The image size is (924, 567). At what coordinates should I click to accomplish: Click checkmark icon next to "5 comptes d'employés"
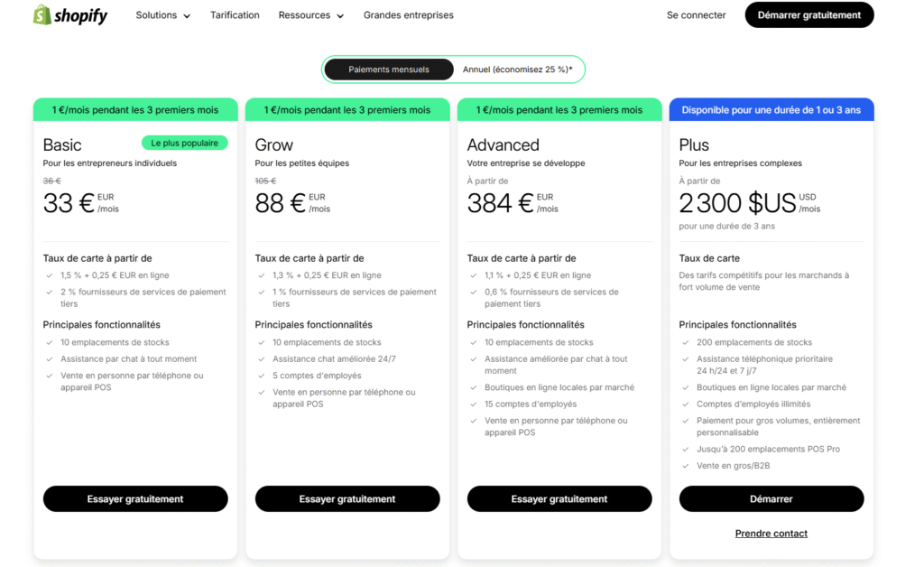pos(262,376)
